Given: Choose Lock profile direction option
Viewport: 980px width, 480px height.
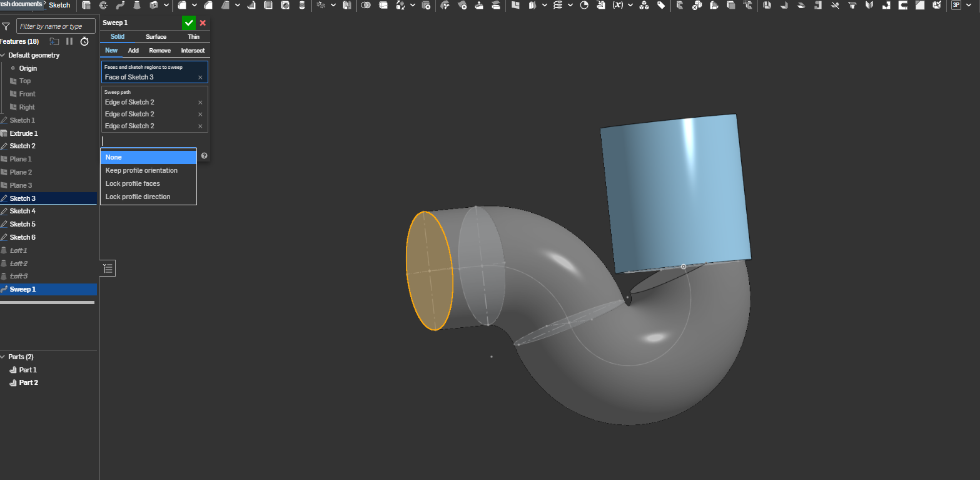Looking at the screenshot, I should pyautogui.click(x=148, y=197).
